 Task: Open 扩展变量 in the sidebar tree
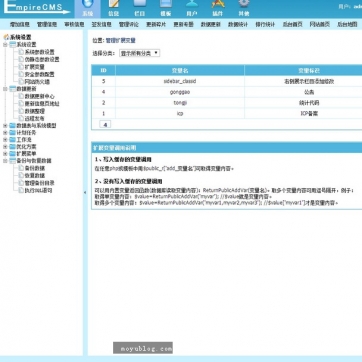point(35,67)
